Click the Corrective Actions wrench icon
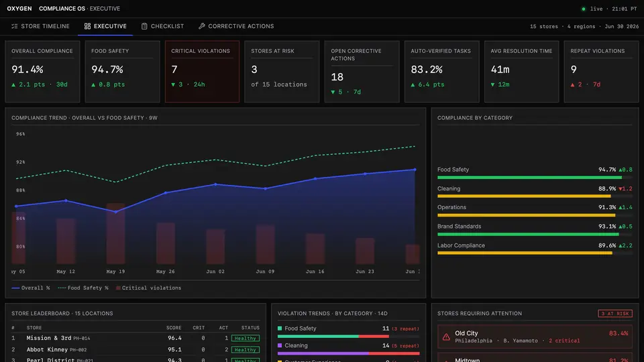 [202, 26]
